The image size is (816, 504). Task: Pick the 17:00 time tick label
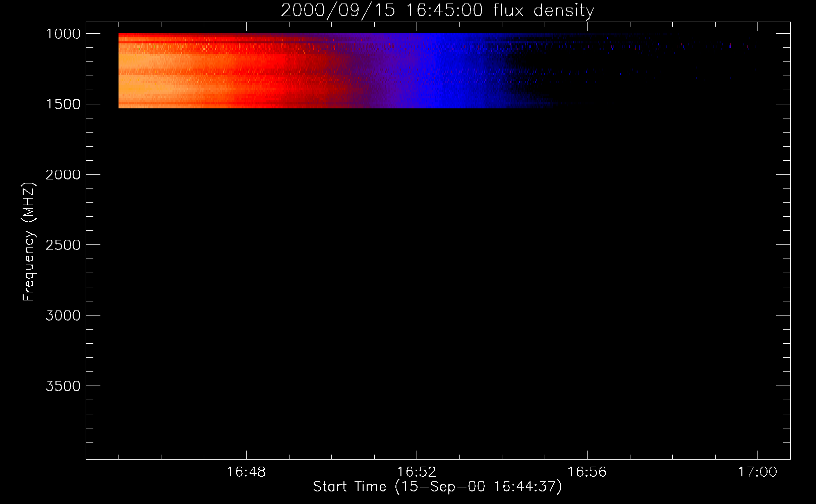757,472
